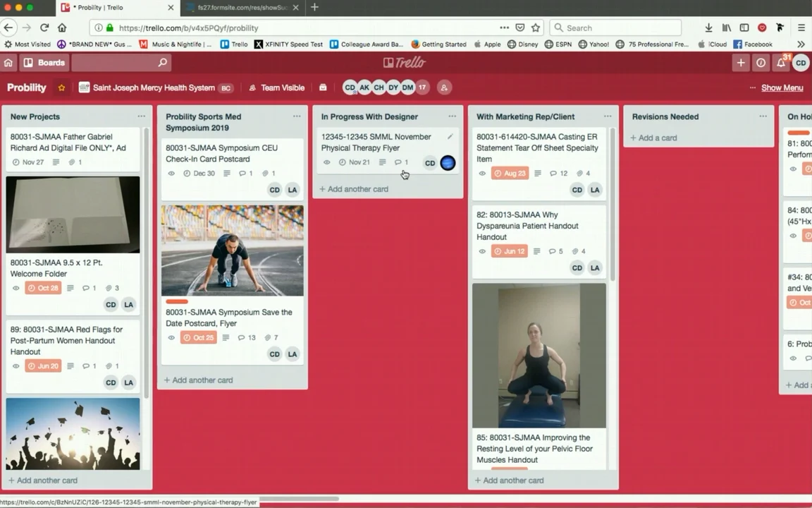Add another card to With Marketing Rep/Client
This screenshot has height=508, width=812.
coord(509,480)
